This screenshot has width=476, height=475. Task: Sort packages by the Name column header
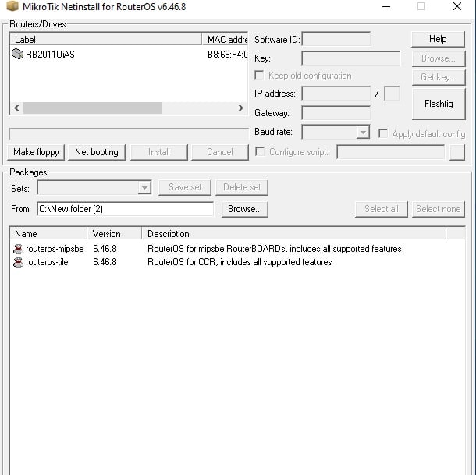49,234
